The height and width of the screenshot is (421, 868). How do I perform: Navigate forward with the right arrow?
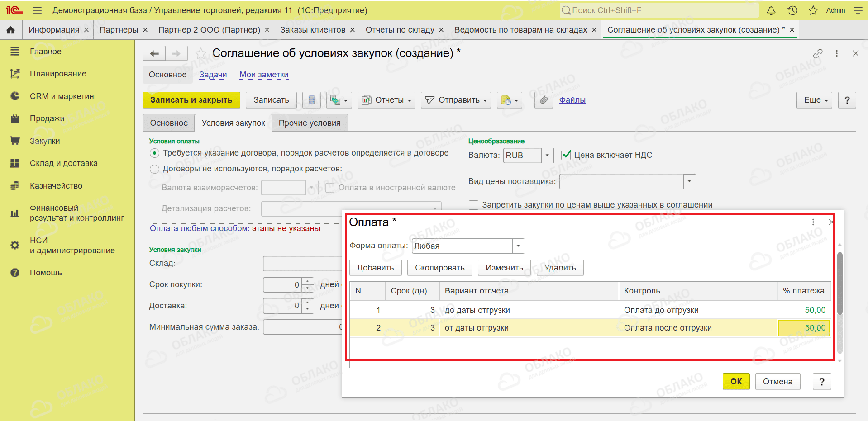[x=176, y=53]
